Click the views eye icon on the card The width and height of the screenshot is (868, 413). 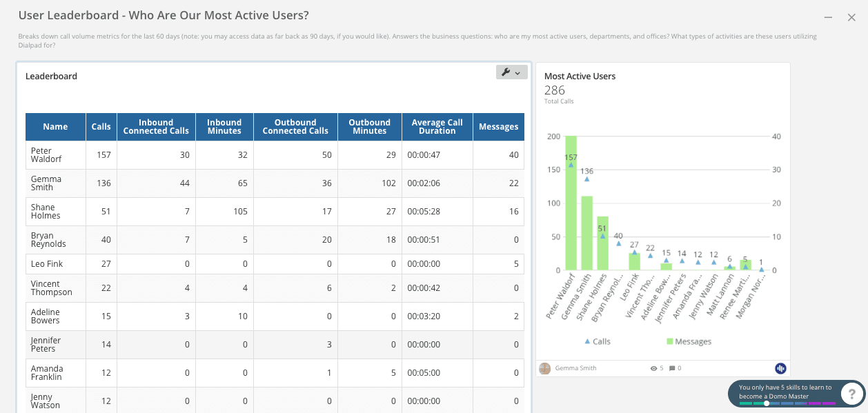click(x=654, y=368)
